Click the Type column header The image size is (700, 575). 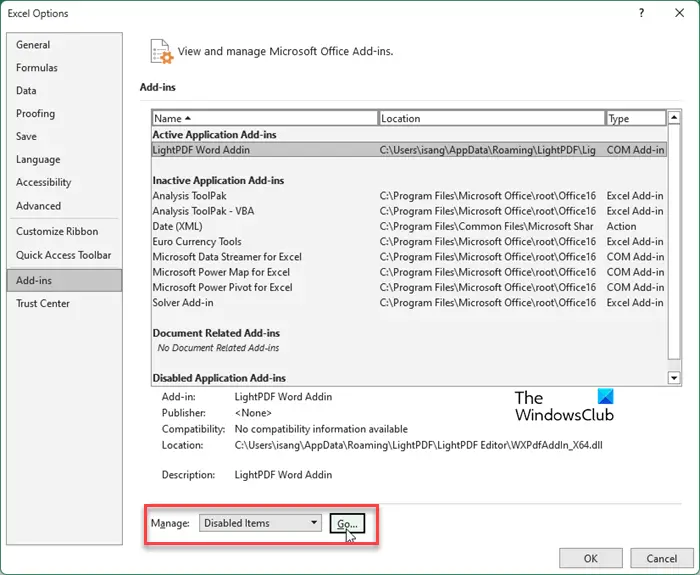click(x=636, y=118)
